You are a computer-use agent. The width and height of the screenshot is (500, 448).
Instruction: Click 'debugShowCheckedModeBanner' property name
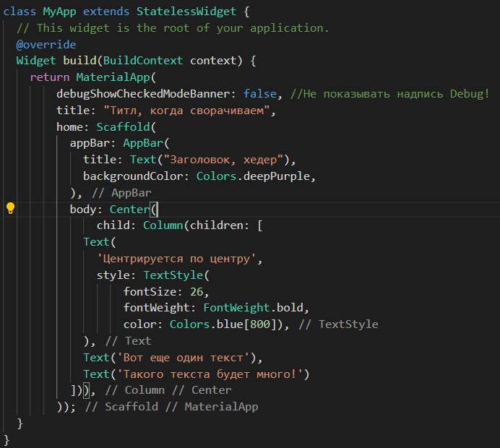[143, 94]
